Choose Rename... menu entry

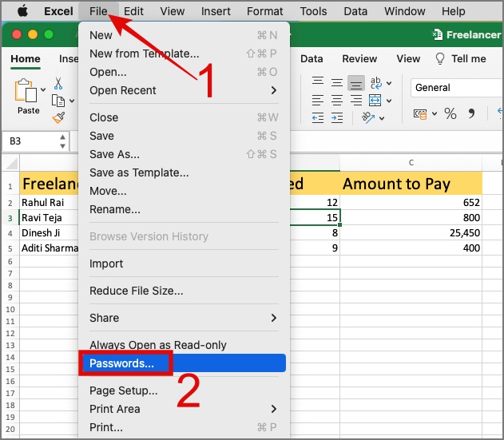pos(185,209)
